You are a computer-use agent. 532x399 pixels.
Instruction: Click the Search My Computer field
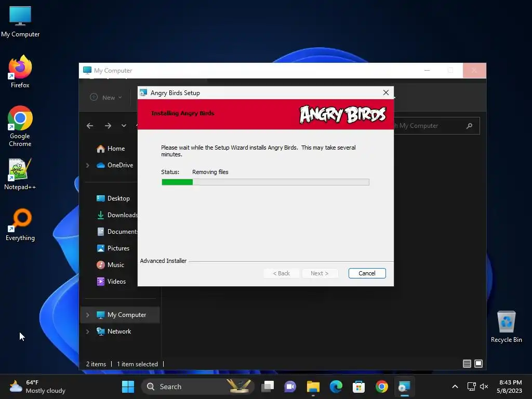click(436, 126)
